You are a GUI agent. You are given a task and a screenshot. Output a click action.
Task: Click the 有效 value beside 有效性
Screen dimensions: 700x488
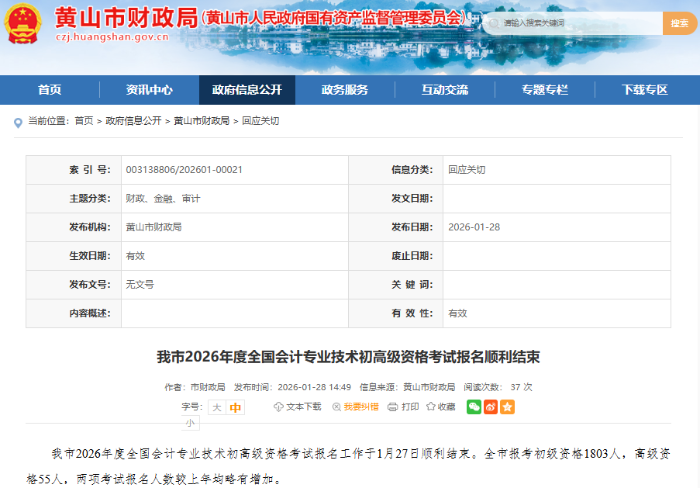click(458, 313)
